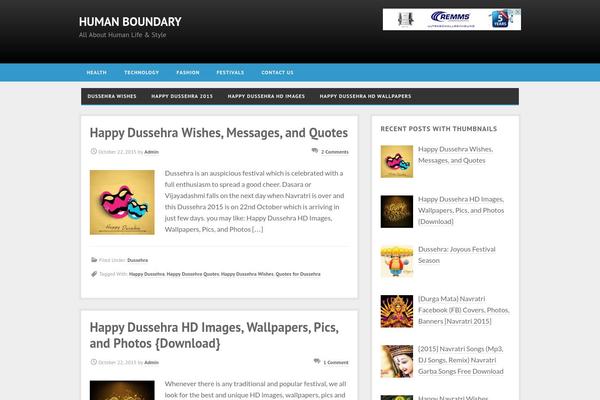Open the sidebar link Happy Dussehra HD Images, Wallpapers
This screenshot has height=400, width=600.
(461, 210)
